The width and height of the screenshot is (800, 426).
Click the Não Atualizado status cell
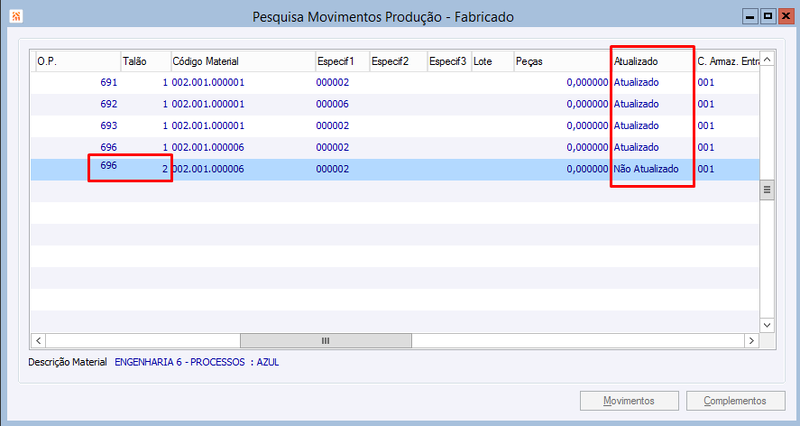pyautogui.click(x=646, y=169)
